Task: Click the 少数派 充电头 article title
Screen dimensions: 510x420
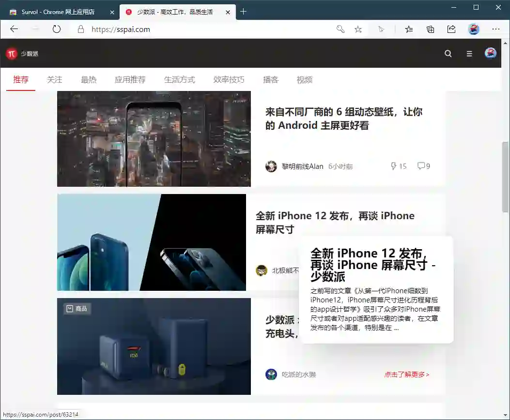Action: coord(282,327)
